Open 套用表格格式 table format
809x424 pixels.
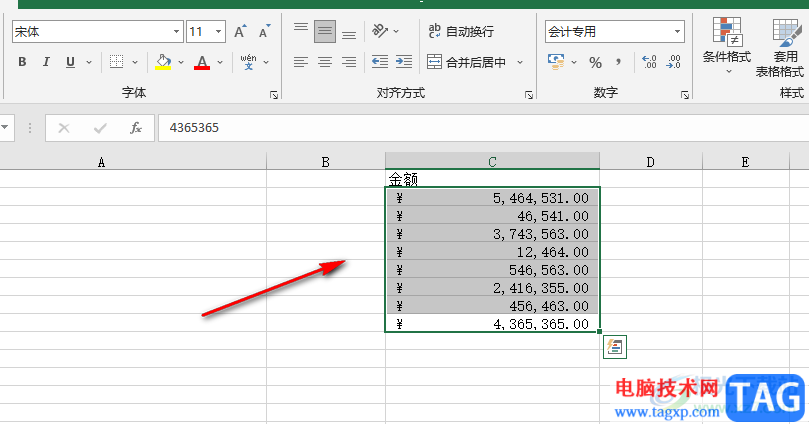pos(780,47)
